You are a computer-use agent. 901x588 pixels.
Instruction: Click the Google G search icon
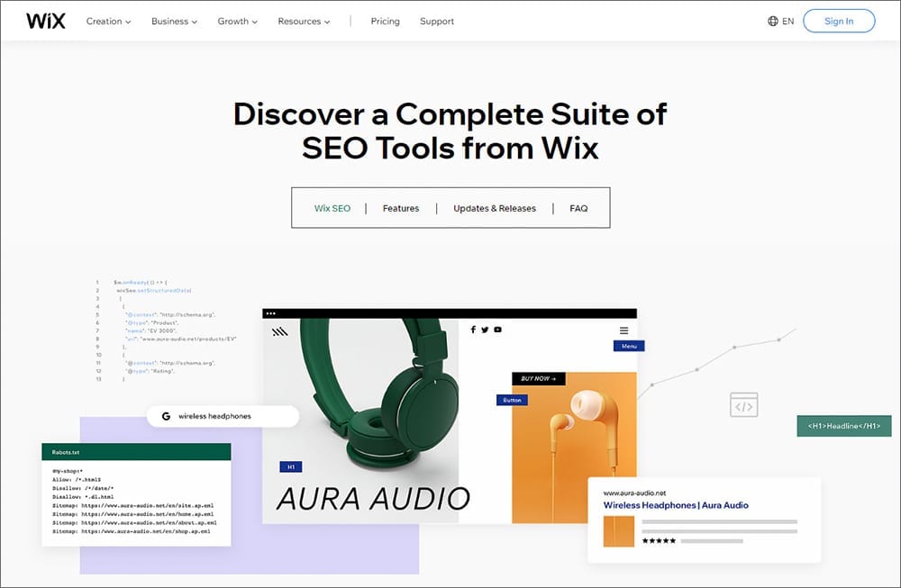pyautogui.click(x=166, y=416)
